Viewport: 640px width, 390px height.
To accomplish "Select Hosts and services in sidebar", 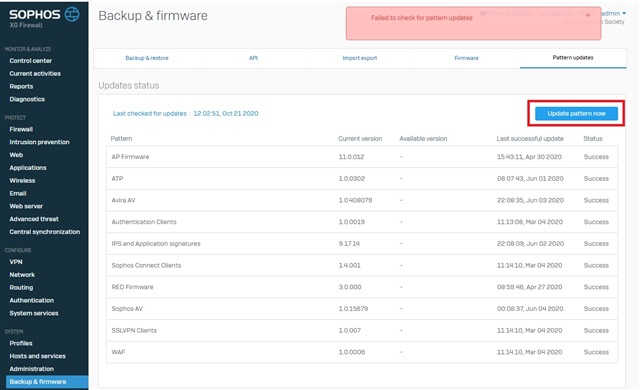I will tap(38, 356).
